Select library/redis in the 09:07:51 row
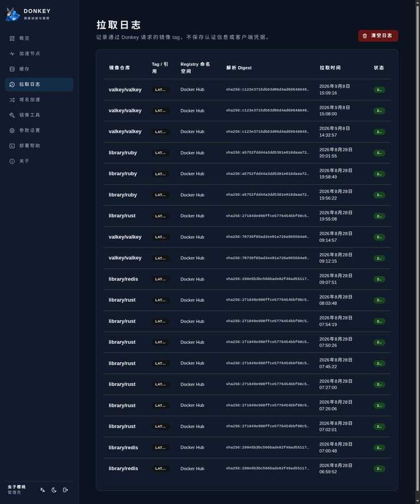 pos(123,279)
